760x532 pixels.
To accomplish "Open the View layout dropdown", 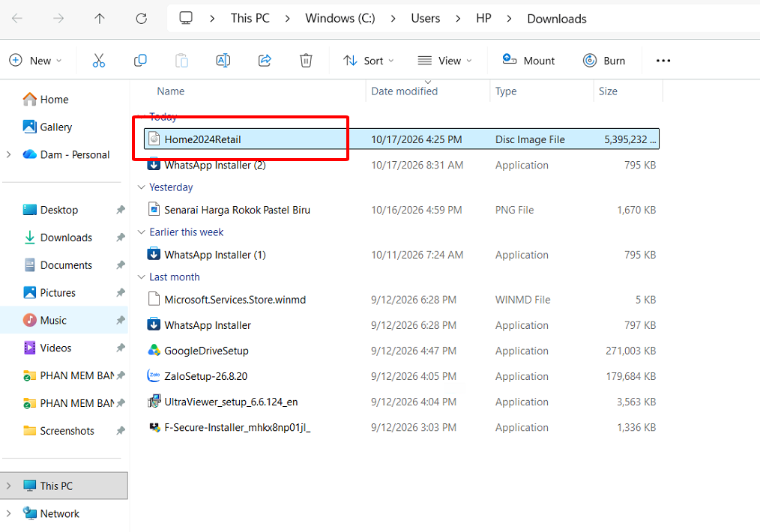I will tap(444, 61).
